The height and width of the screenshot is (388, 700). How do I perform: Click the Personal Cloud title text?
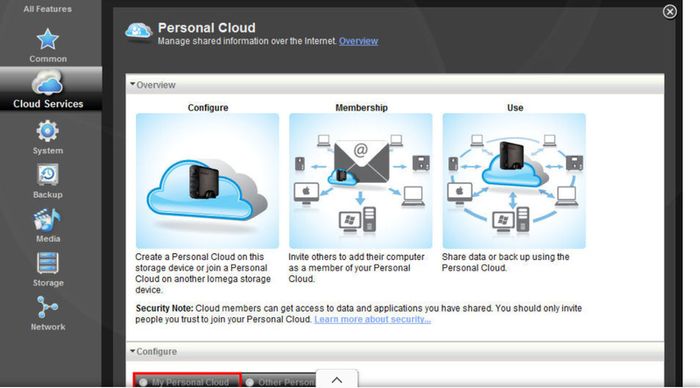[x=207, y=28]
